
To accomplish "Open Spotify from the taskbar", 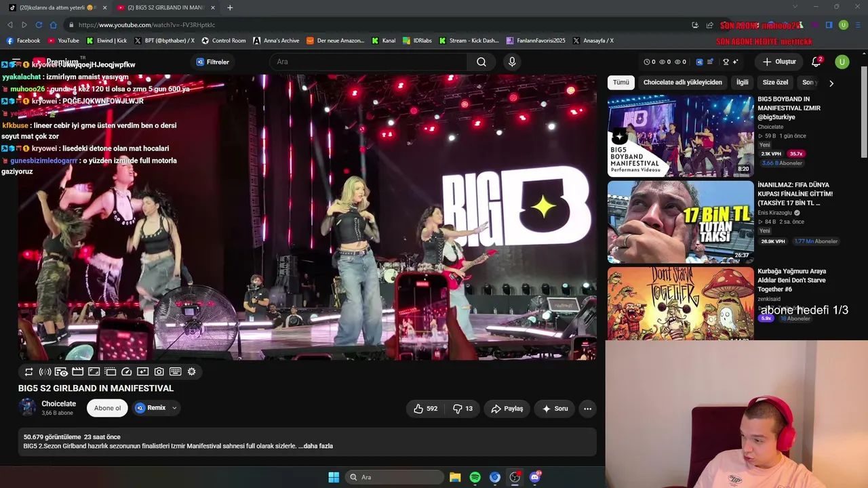I will [475, 477].
